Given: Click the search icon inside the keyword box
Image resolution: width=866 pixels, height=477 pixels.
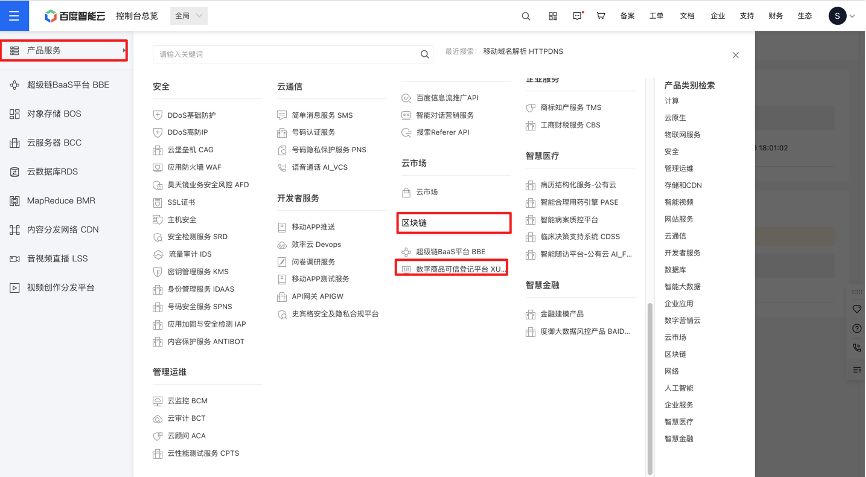Looking at the screenshot, I should [425, 54].
